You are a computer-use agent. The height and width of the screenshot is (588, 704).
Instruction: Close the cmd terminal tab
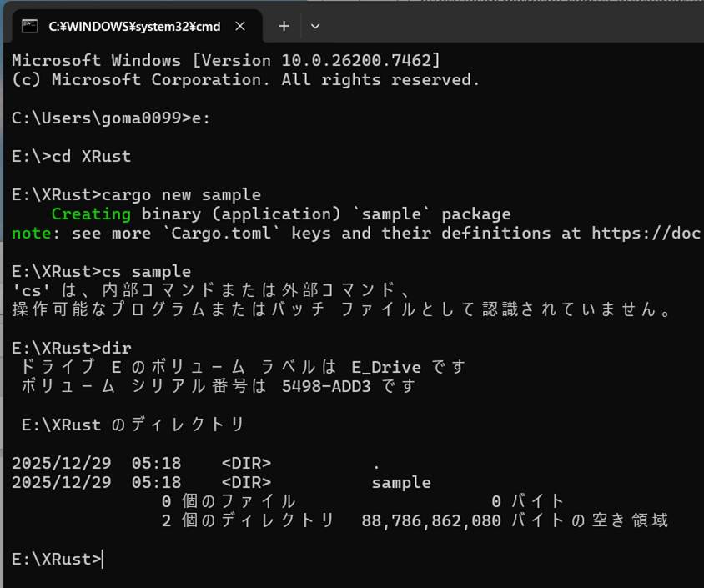(x=240, y=26)
